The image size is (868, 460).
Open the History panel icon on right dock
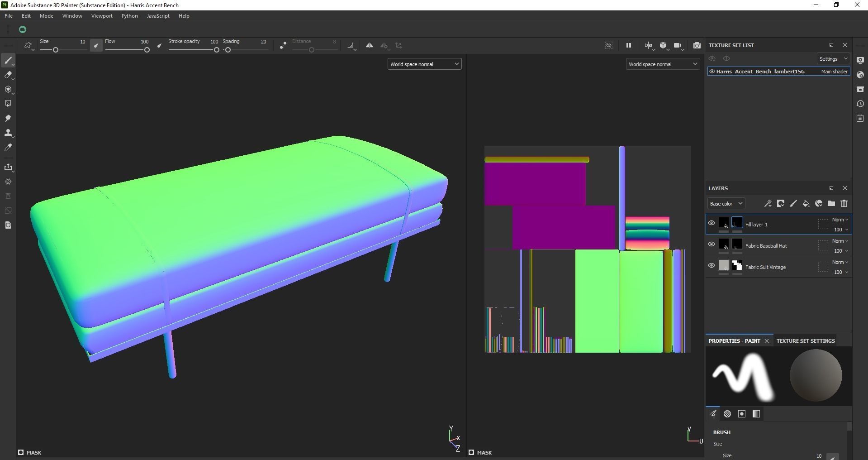point(860,104)
